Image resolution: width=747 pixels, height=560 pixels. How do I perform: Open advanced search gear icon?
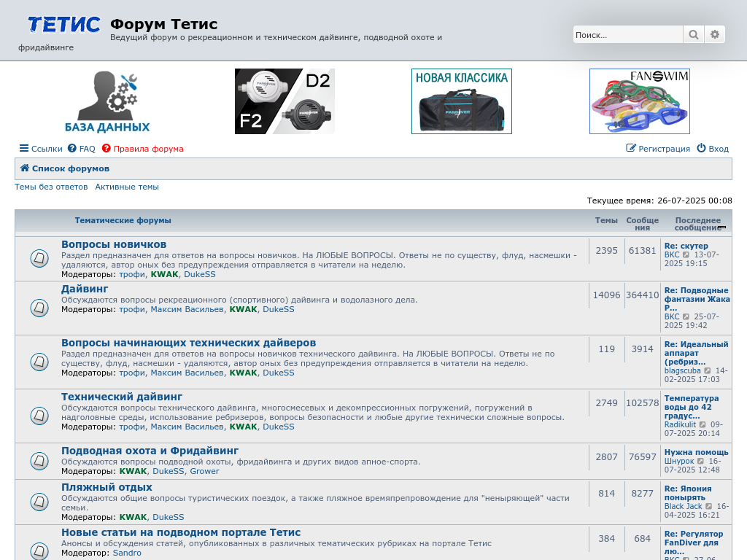(x=715, y=34)
